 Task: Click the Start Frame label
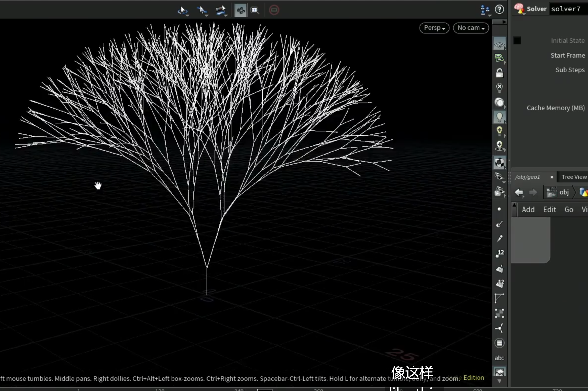(567, 55)
